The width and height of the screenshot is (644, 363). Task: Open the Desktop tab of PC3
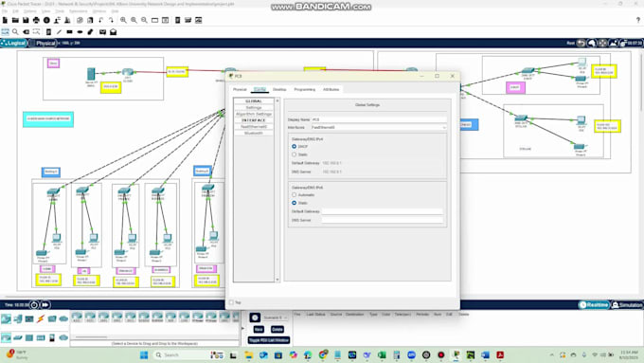[x=279, y=89]
